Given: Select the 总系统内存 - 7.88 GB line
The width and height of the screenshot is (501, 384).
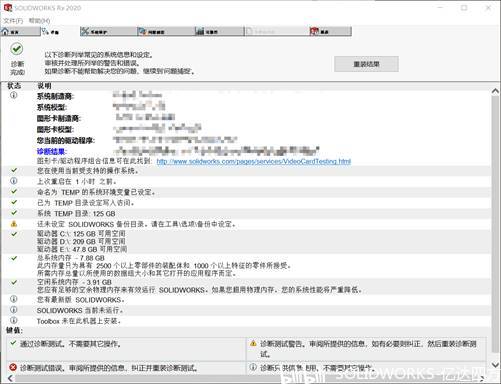Looking at the screenshot, I should pyautogui.click(x=71, y=258).
